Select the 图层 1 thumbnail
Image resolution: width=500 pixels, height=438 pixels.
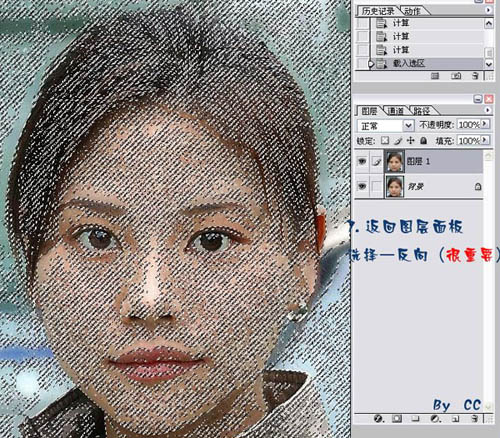[x=395, y=161]
